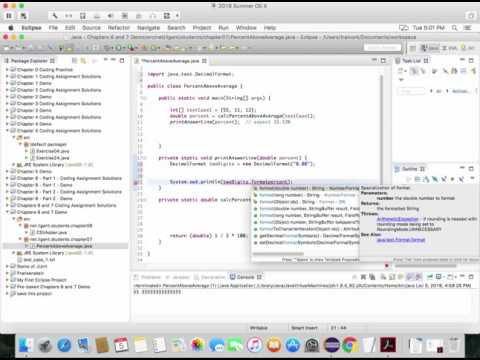This screenshot has width=480, height=360.
Task: Click the Java perspective button
Action: (430, 48)
